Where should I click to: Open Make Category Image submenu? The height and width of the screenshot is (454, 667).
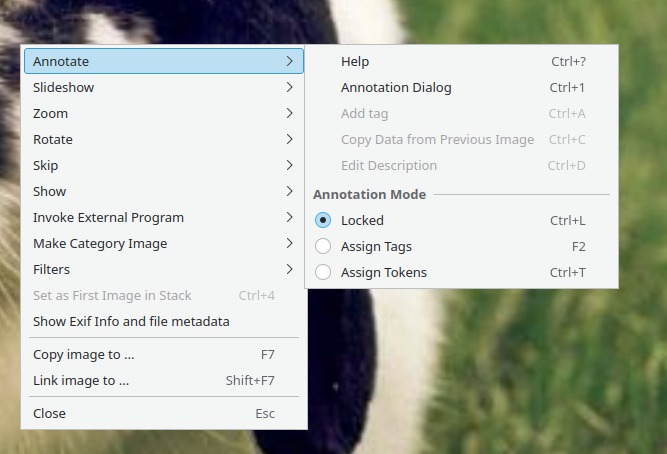(x=164, y=243)
